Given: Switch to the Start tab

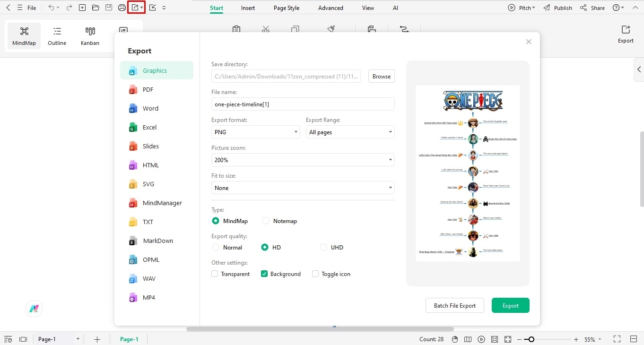Looking at the screenshot, I should pyautogui.click(x=217, y=8).
